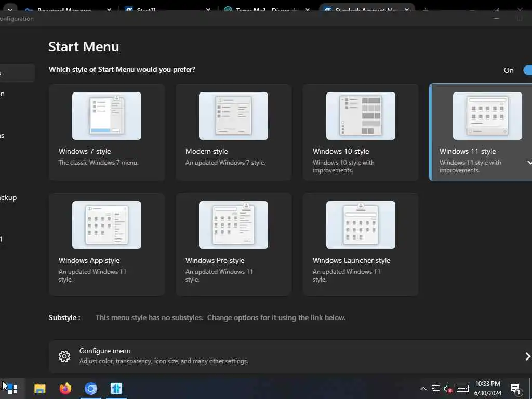This screenshot has height=399, width=532.
Task: Open File Explorer from the taskbar
Action: click(x=39, y=389)
